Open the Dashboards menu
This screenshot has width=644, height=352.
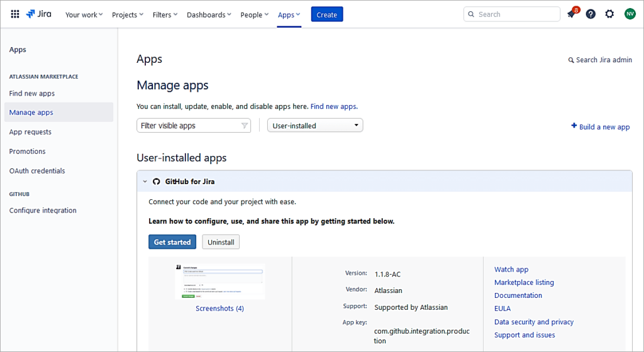[209, 14]
